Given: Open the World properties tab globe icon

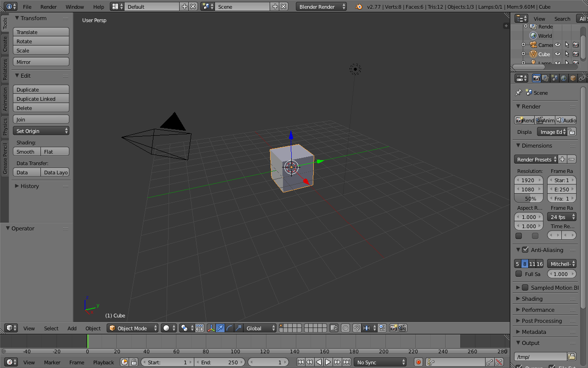Looking at the screenshot, I should tap(564, 78).
